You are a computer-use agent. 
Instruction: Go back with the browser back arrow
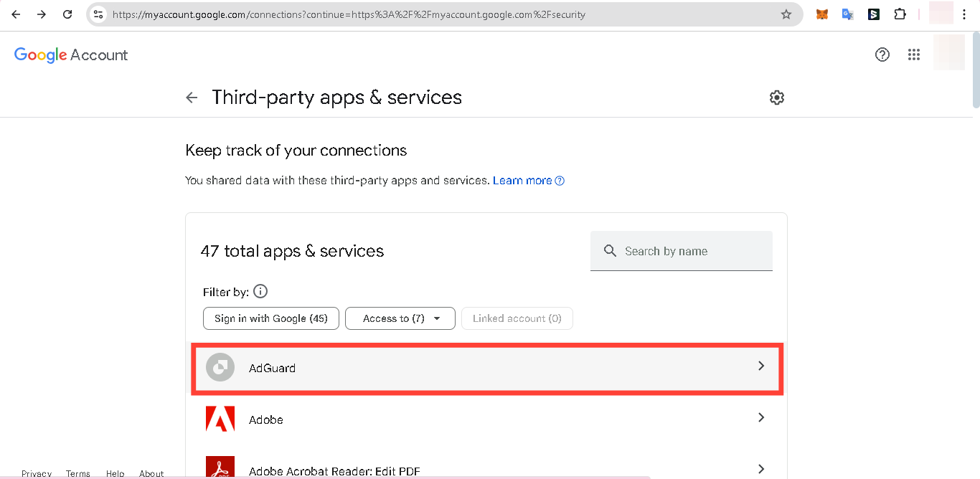pyautogui.click(x=16, y=14)
